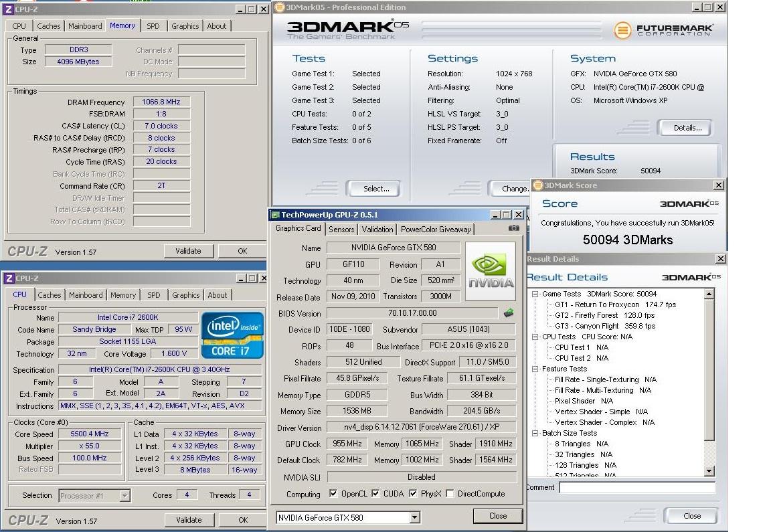771x532 pixels.
Task: Click the lower CPU-Z CPU window's Z icon
Action: point(9,278)
